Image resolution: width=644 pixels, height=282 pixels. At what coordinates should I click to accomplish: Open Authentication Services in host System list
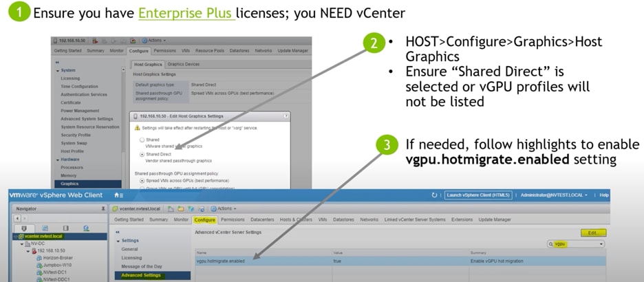pos(84,94)
